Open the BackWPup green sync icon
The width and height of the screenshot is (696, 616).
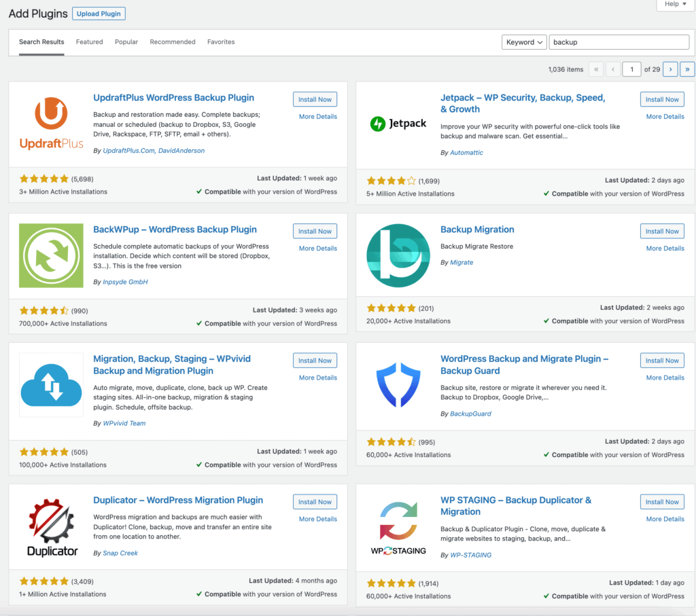click(51, 255)
